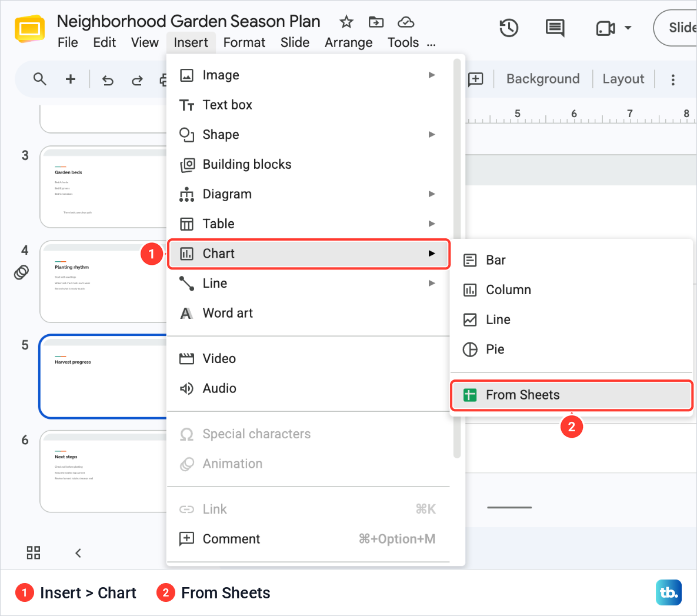Select slide 6 Next steps thumbnail

pyautogui.click(x=103, y=471)
